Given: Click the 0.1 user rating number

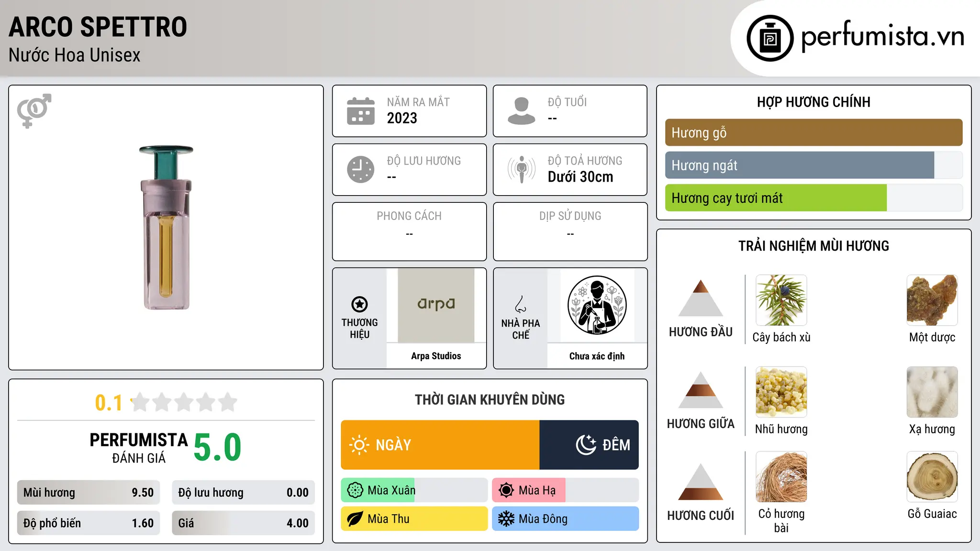Looking at the screenshot, I should point(109,403).
